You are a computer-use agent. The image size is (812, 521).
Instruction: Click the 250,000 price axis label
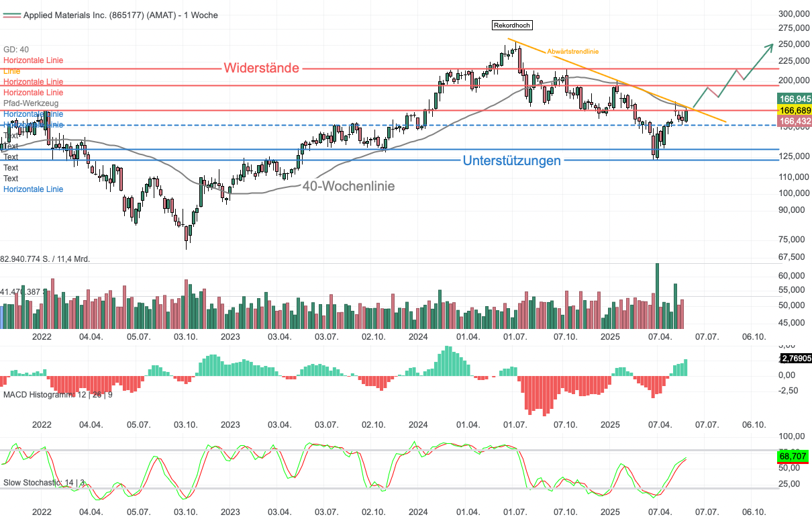coord(795,44)
